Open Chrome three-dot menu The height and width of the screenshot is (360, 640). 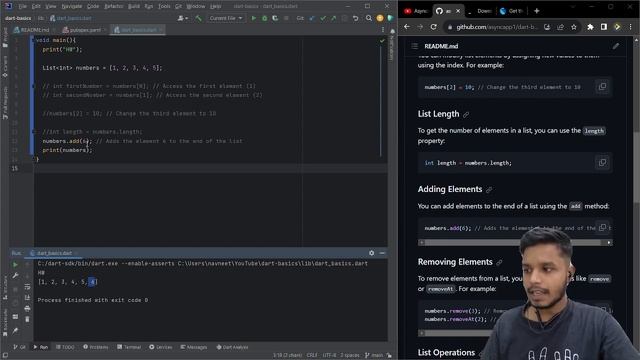[631, 27]
